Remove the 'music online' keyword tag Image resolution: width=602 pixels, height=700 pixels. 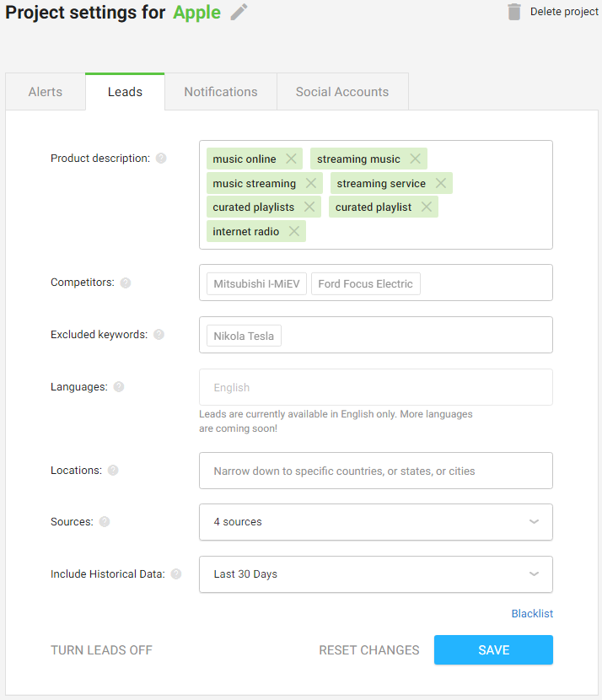[x=291, y=159]
